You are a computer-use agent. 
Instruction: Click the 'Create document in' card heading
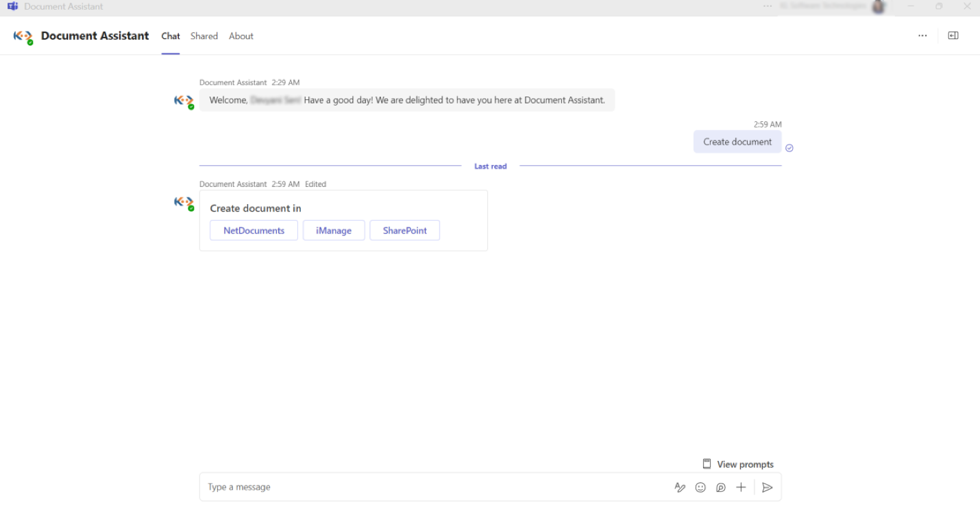tap(256, 208)
